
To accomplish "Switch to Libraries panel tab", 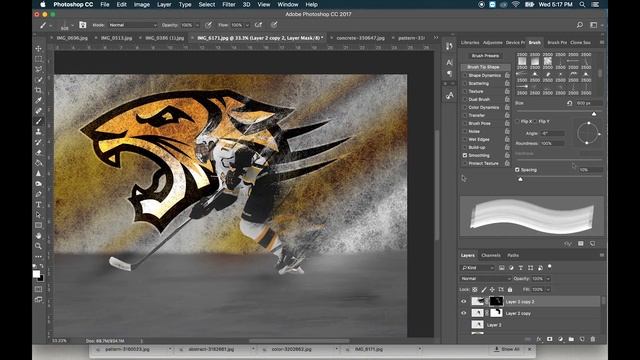I will (470, 42).
